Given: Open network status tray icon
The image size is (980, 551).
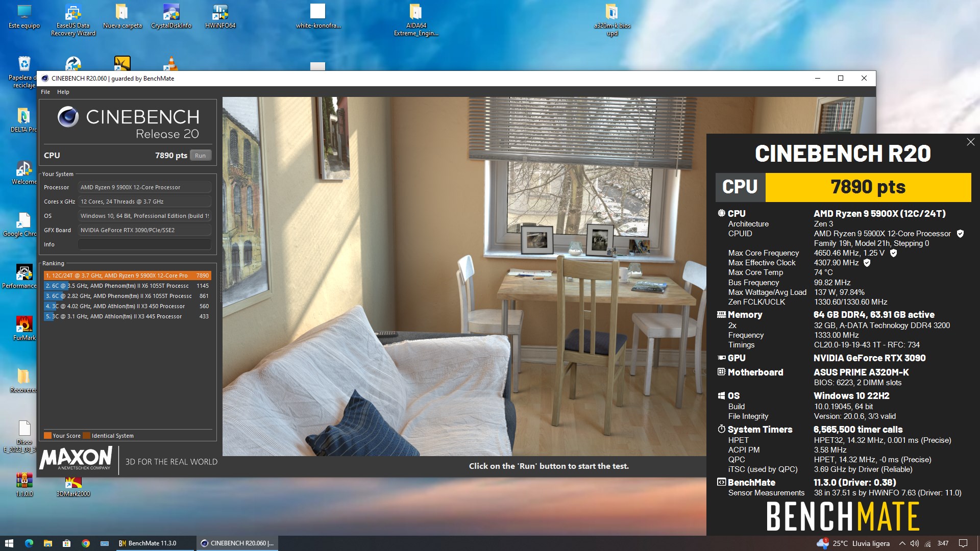Looking at the screenshot, I should (927, 543).
